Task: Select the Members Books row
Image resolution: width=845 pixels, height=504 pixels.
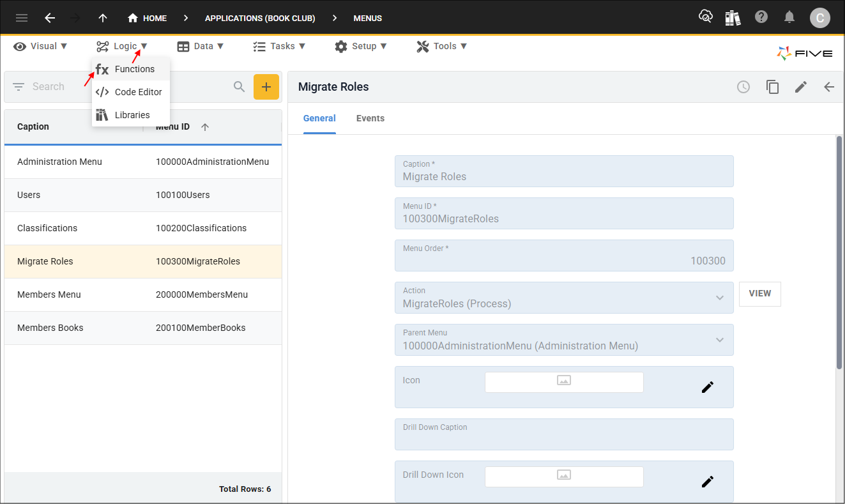Action: pos(143,328)
